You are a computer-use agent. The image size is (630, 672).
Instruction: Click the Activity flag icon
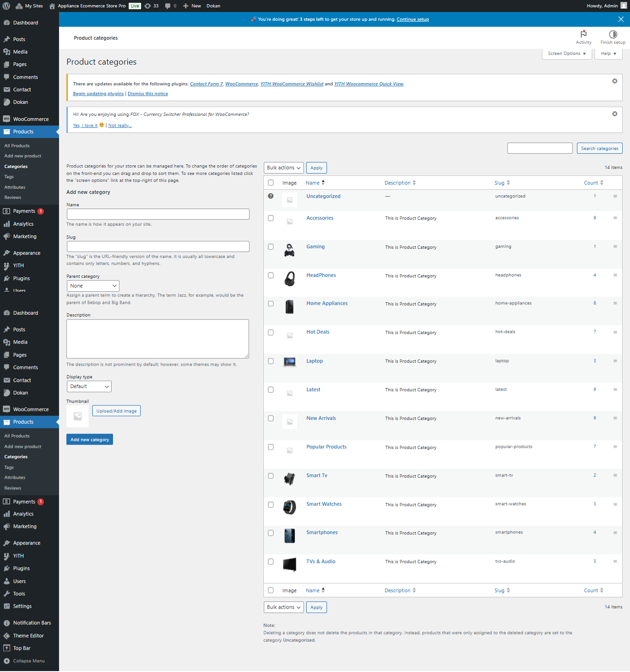pyautogui.click(x=583, y=35)
